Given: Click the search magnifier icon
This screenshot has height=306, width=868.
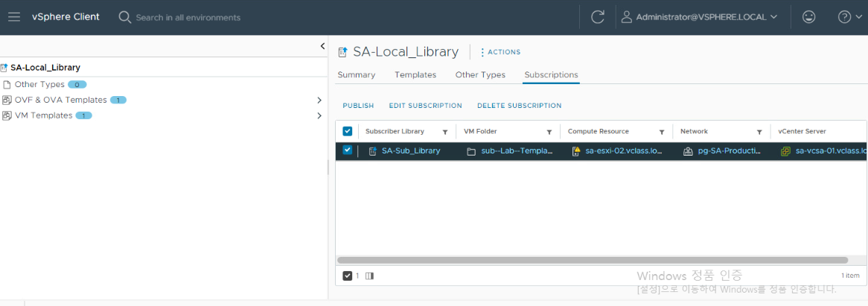Looking at the screenshot, I should 124,17.
